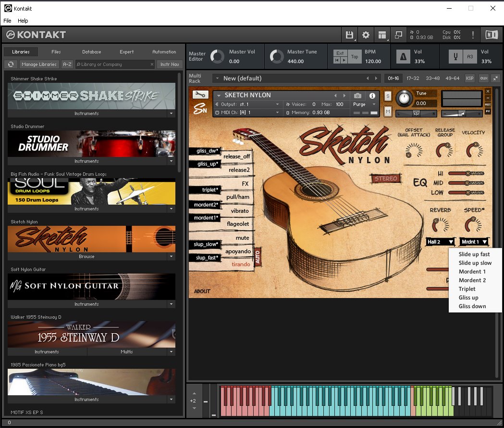Select Triplet from the speed menu

pyautogui.click(x=467, y=289)
